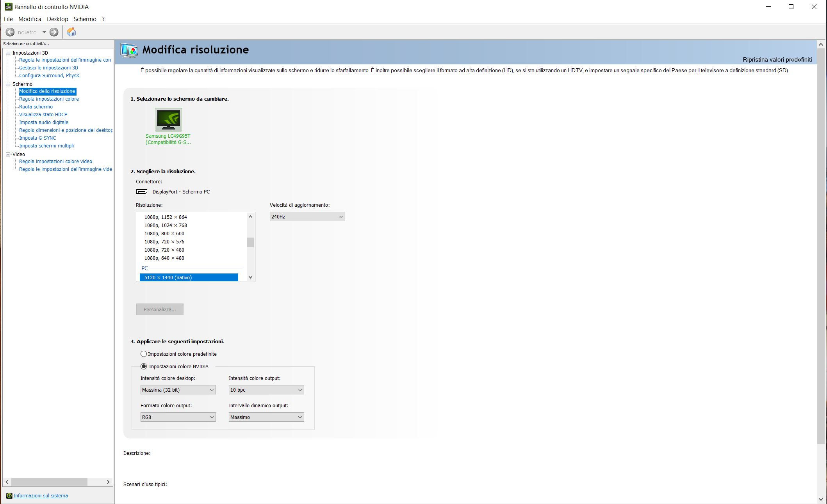Open Imposta schermi multipli

coord(46,146)
